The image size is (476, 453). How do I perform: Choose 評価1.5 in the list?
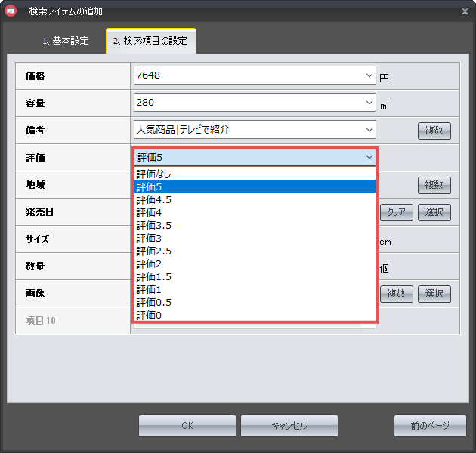click(x=154, y=276)
